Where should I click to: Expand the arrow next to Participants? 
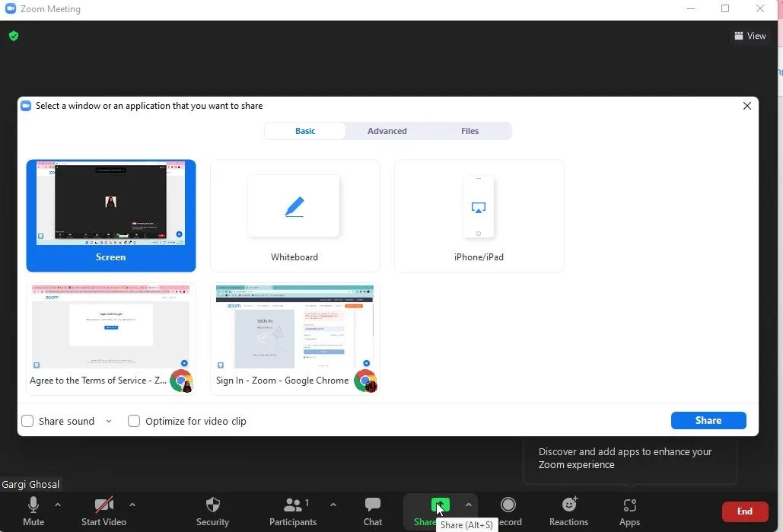point(333,505)
